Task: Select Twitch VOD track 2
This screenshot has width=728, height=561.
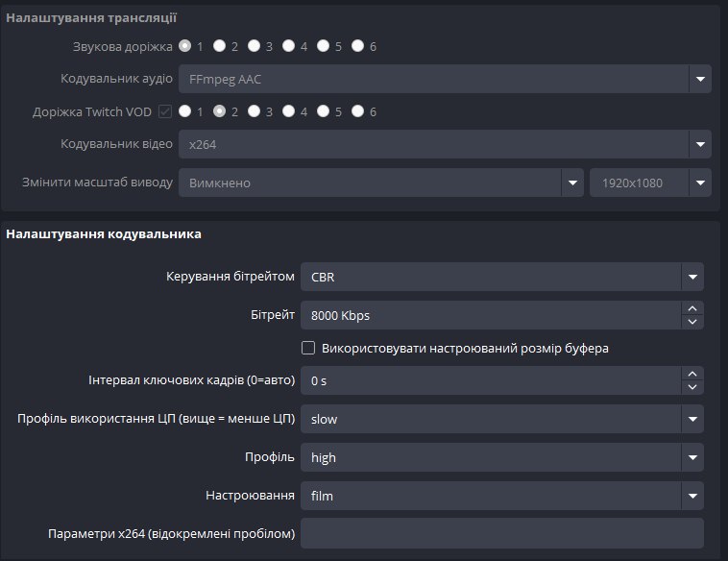Action: point(219,111)
